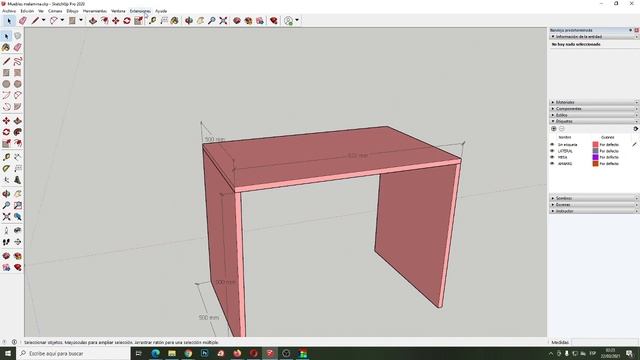Select the Zoom Window tool in left toolbar
Screen dimensions: 640x360
pyautogui.click(x=18, y=205)
